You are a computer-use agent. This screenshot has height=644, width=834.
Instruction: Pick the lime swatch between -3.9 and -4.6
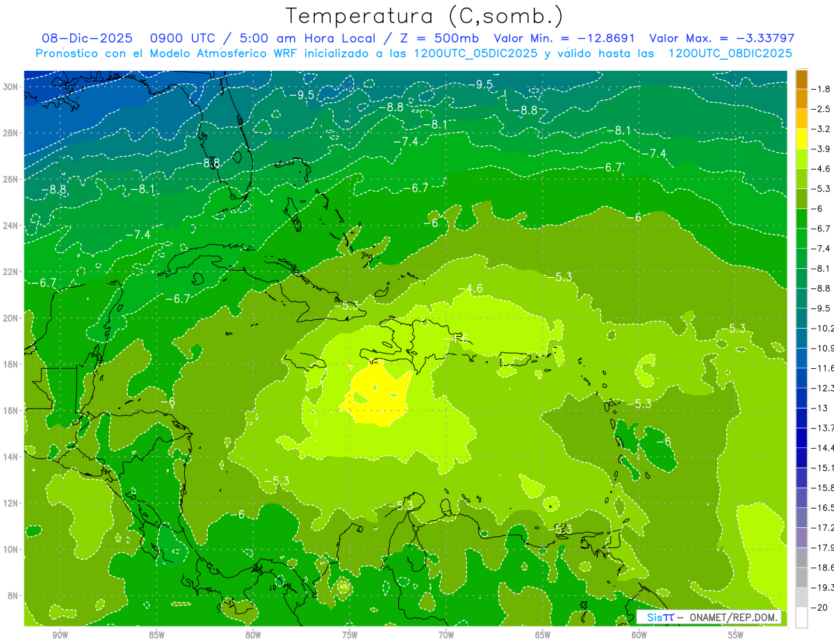coord(802,158)
